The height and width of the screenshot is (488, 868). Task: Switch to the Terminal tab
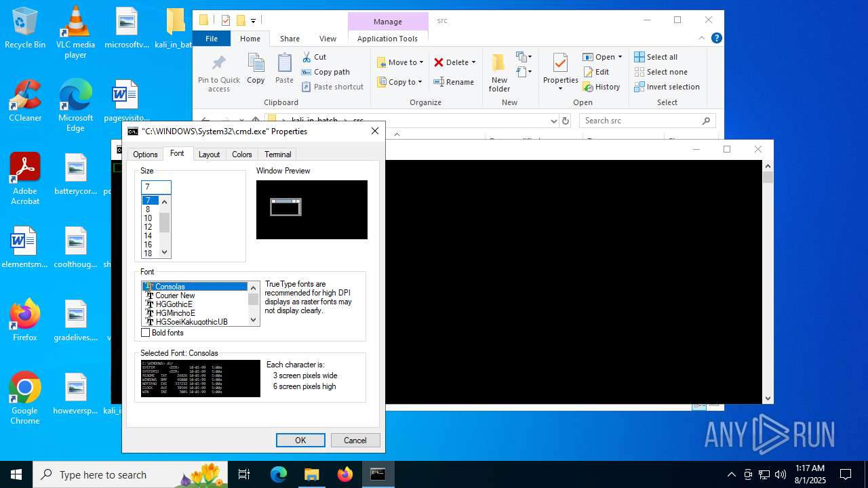pyautogui.click(x=278, y=155)
